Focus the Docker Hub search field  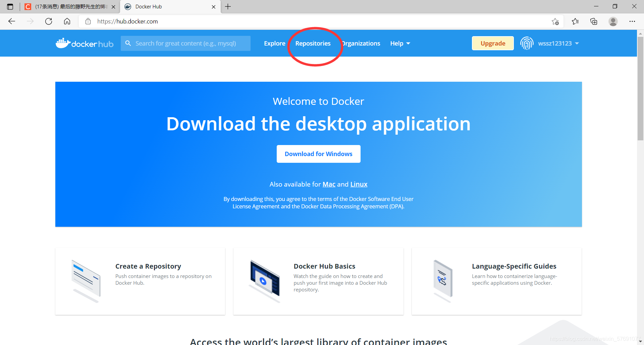point(186,43)
